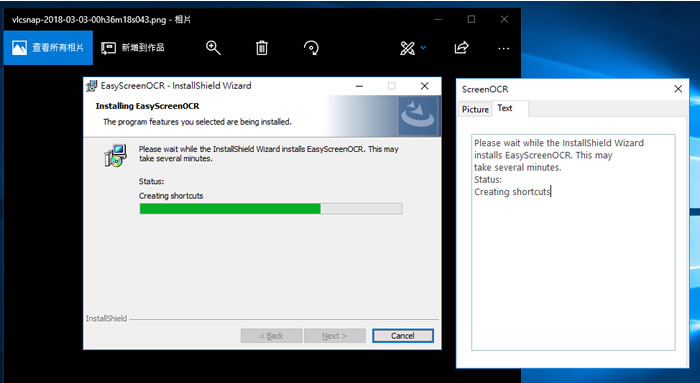
Task: Open the edit and create tools icon
Action: coord(407,48)
